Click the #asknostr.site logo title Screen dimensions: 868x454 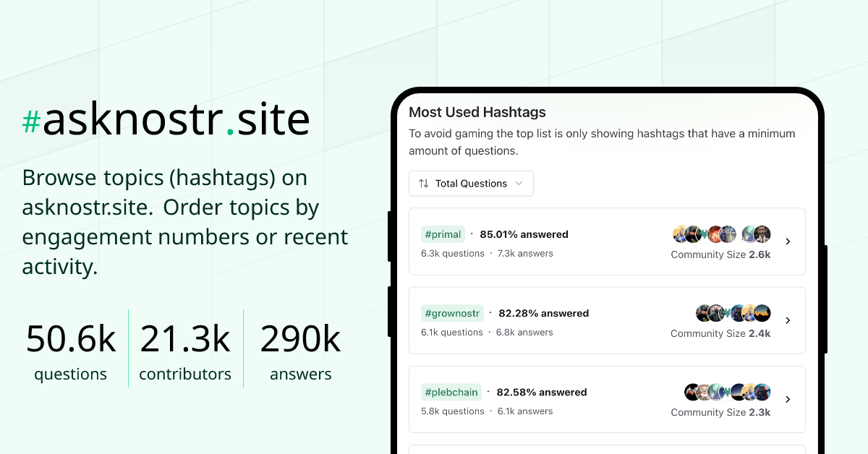coord(166,120)
